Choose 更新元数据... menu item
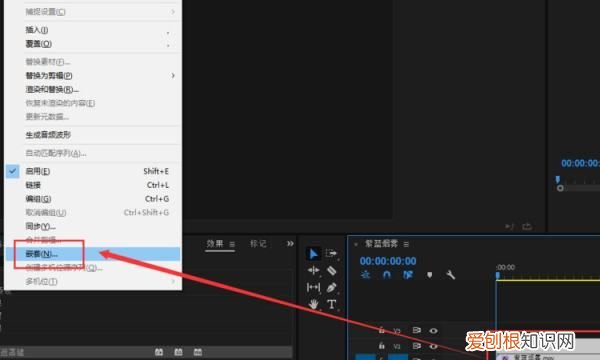Screen dimensions: 600x360 [92, 116]
